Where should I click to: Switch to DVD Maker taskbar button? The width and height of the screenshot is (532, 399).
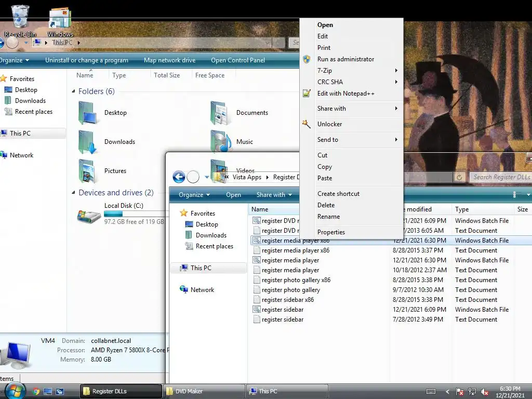coord(204,391)
